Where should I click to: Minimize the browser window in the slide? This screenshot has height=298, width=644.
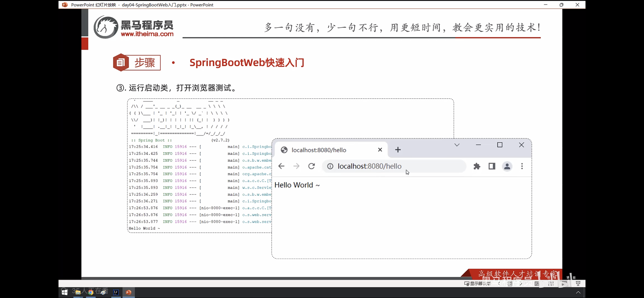478,145
